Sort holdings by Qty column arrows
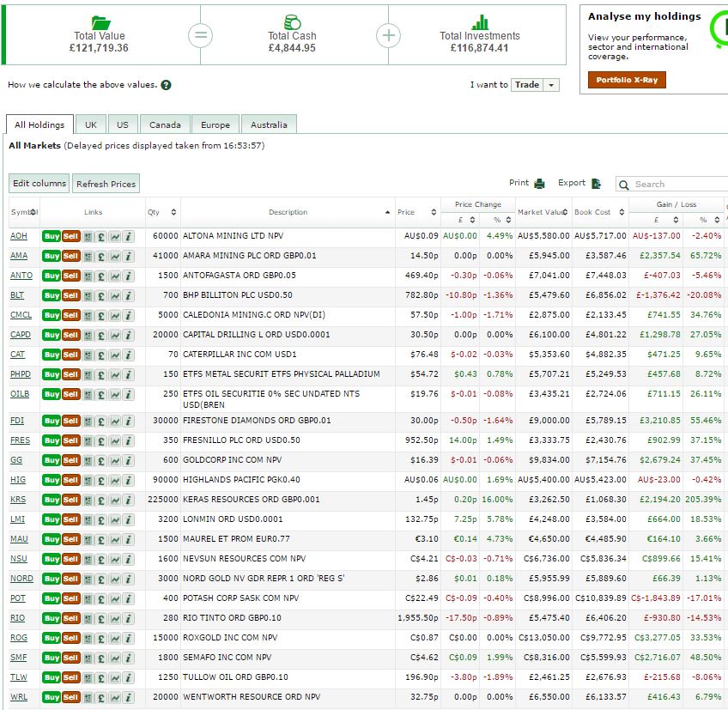The width and height of the screenshot is (728, 710). click(173, 212)
